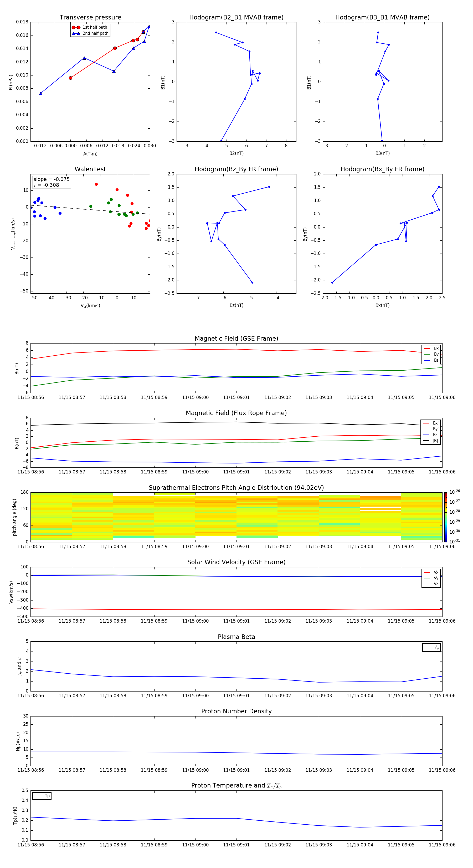Click the 'B2(nT)' axis label

coord(236,153)
